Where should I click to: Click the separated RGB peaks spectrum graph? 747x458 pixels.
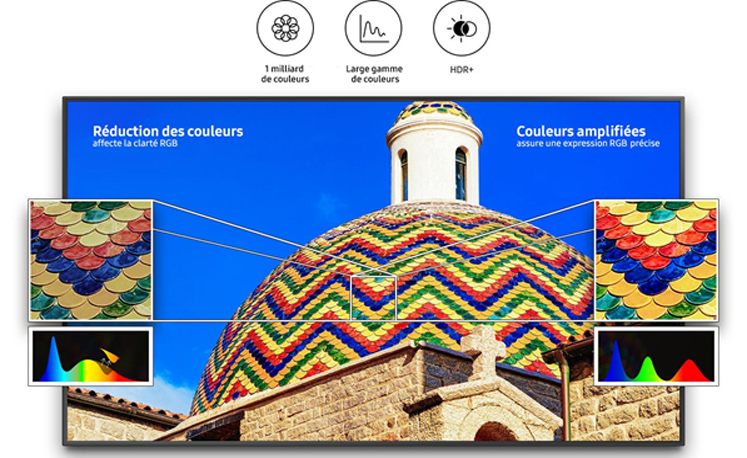tap(656, 356)
